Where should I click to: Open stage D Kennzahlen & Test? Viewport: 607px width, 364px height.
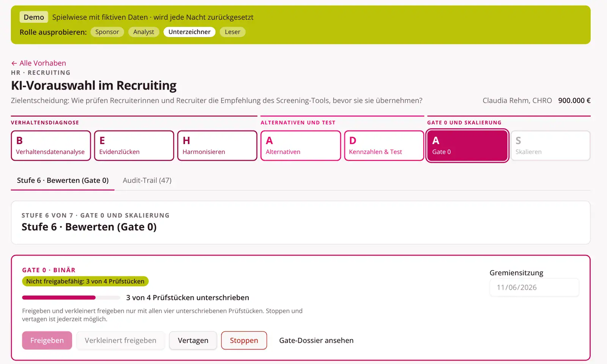384,146
